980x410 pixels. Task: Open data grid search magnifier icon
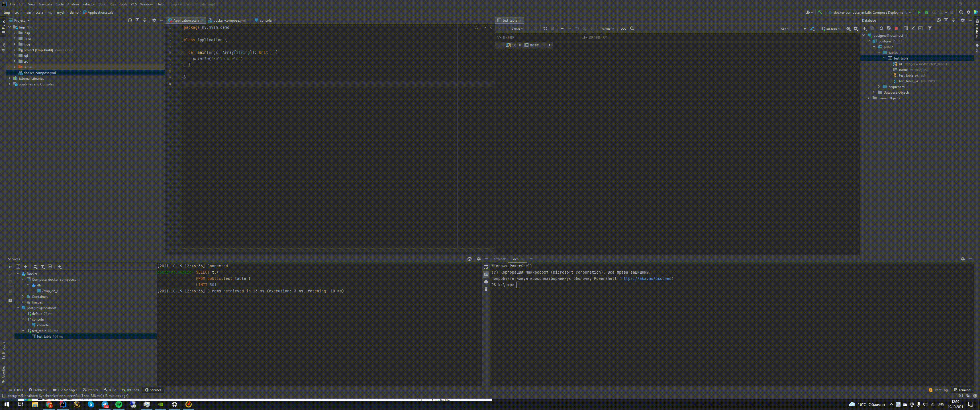tap(632, 28)
